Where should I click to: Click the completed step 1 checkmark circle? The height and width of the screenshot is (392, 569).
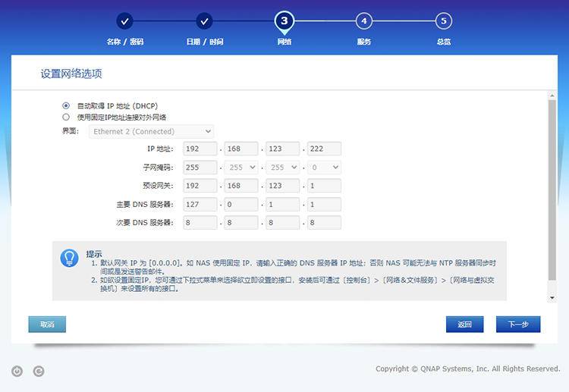tap(124, 21)
